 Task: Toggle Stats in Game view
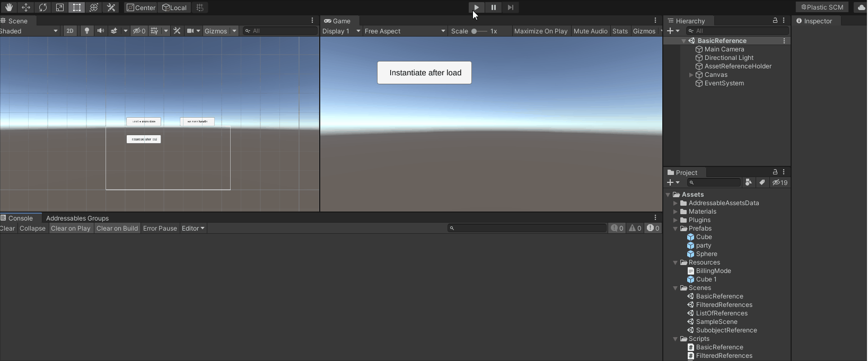click(620, 31)
